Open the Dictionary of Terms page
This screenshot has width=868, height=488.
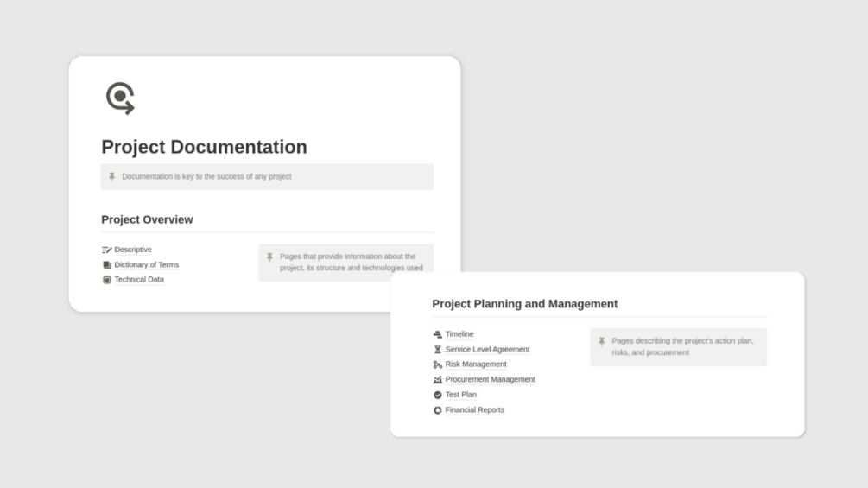coord(146,265)
